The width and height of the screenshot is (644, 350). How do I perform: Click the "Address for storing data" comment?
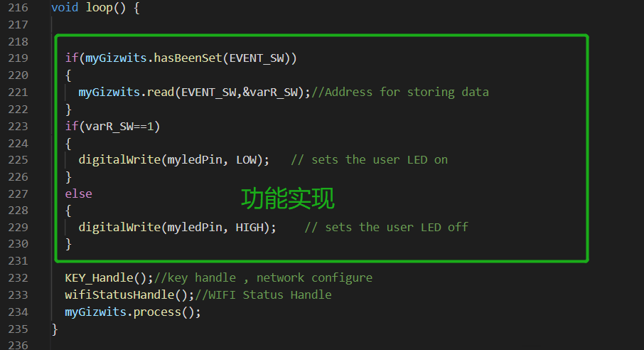click(406, 92)
